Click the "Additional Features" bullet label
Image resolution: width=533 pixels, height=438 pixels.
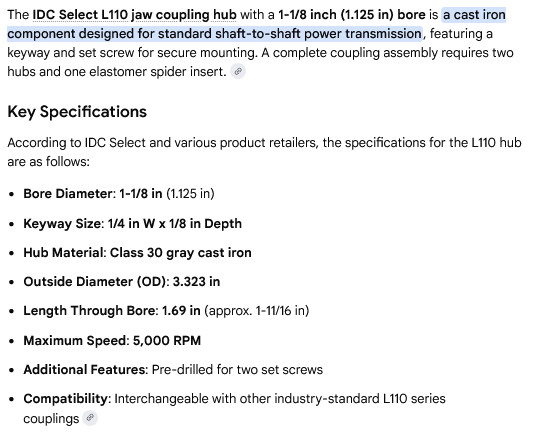coord(84,369)
